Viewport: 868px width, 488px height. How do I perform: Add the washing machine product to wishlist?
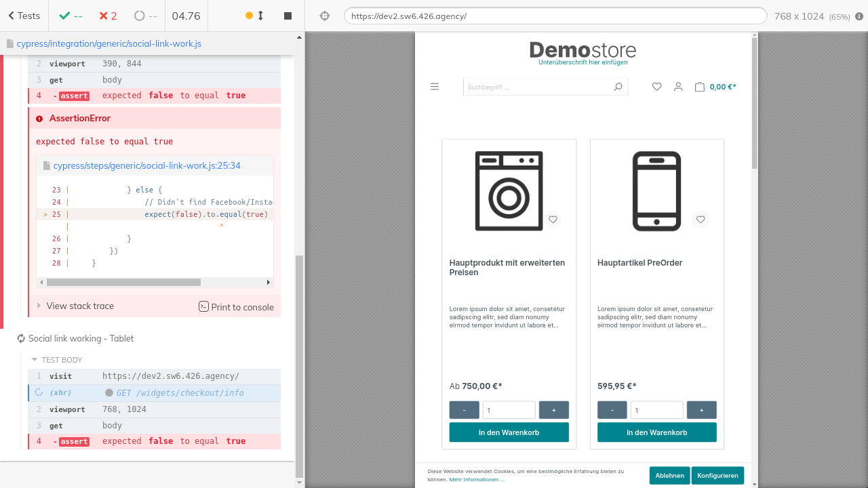point(553,220)
